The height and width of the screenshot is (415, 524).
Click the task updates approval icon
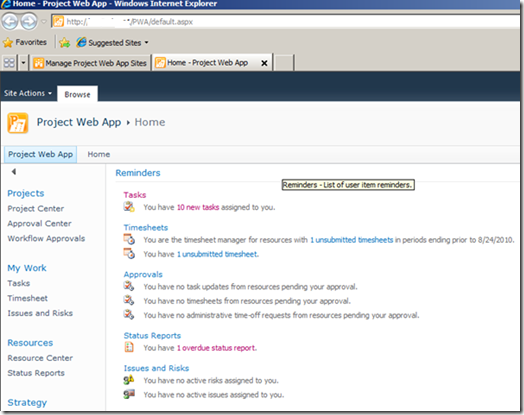pos(129,286)
